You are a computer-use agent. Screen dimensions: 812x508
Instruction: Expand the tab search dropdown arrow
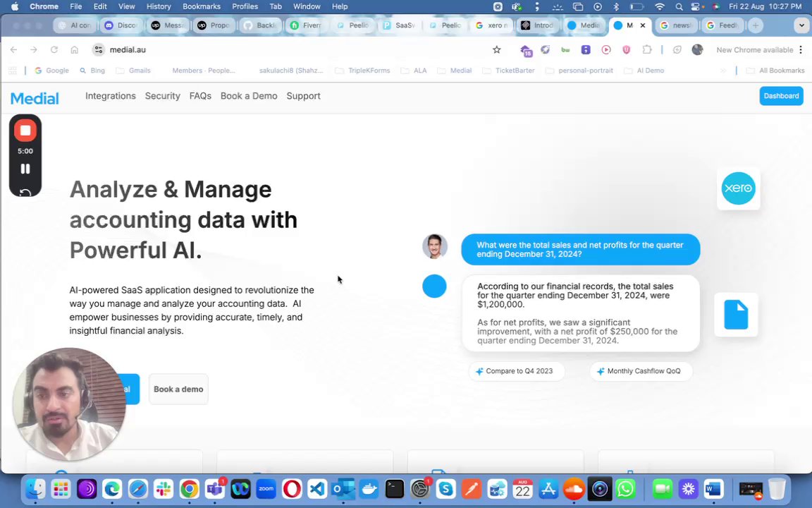pos(801,25)
